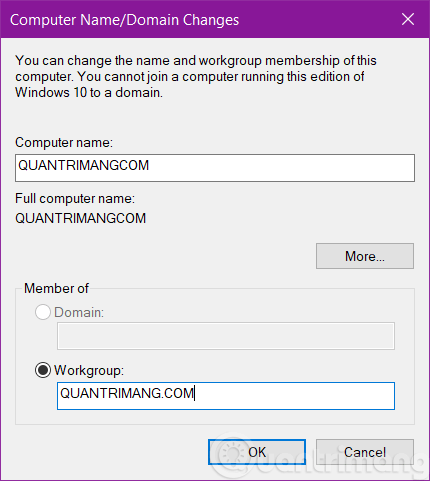430x481 pixels.
Task: Click the "Full computer name:" label
Action: 75,199
